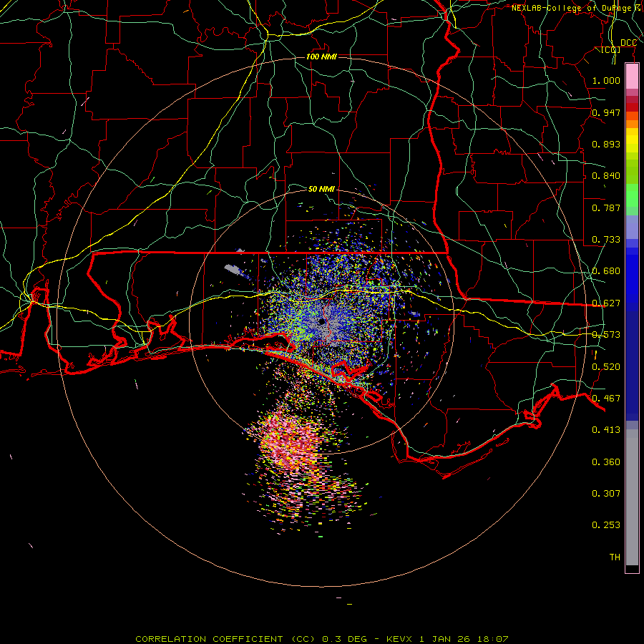Click the NEXLAB-College of DuPage label
The image size is (644, 644).
pos(577,8)
